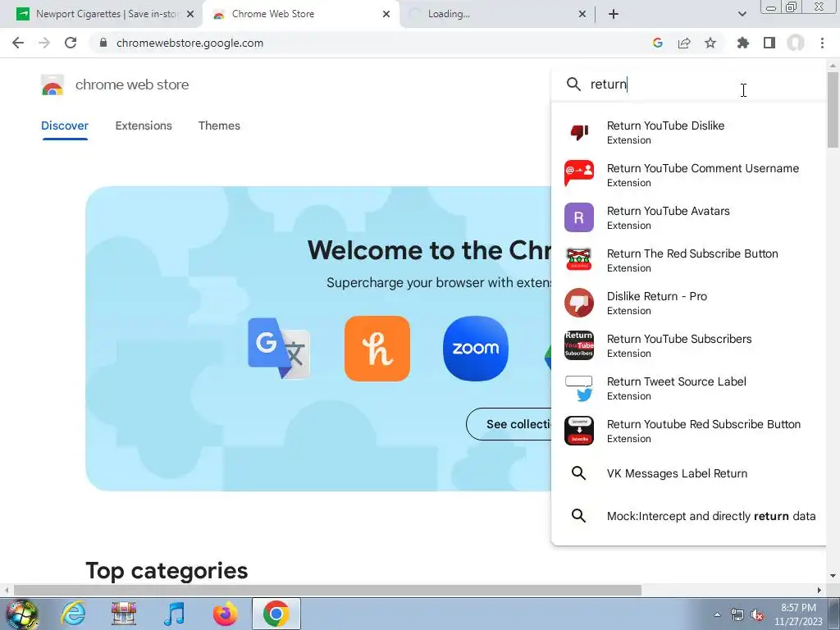Click the Google Translate icon in banner
This screenshot has height=630, width=840.
point(279,348)
